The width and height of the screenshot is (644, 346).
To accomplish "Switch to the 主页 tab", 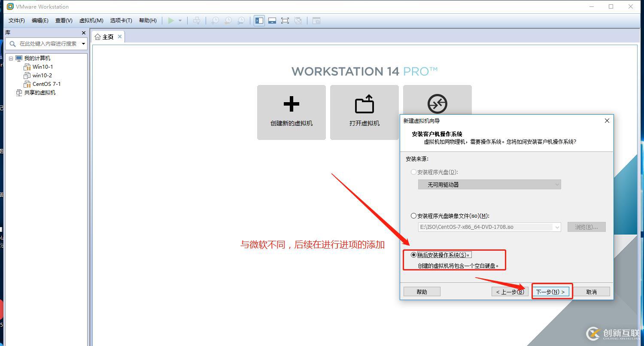I will [108, 37].
